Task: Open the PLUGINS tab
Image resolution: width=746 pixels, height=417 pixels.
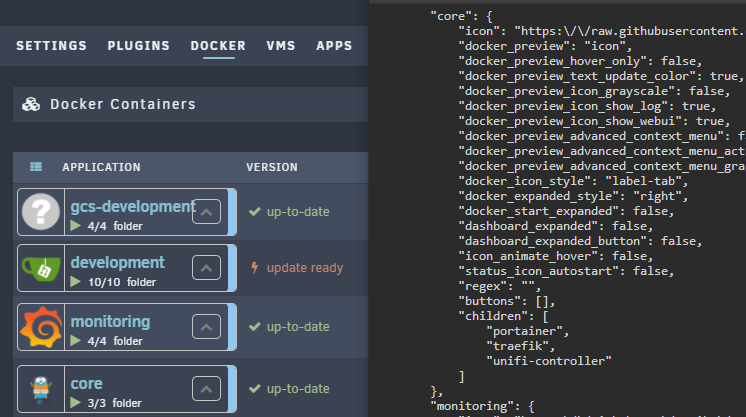Action: click(138, 46)
